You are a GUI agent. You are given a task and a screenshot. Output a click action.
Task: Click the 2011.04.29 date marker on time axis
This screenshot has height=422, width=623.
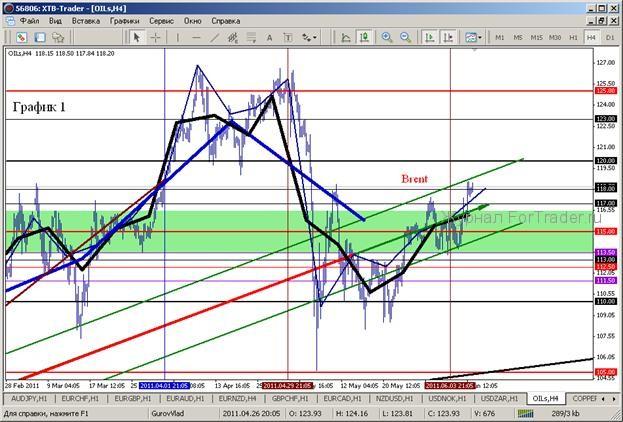[287, 384]
